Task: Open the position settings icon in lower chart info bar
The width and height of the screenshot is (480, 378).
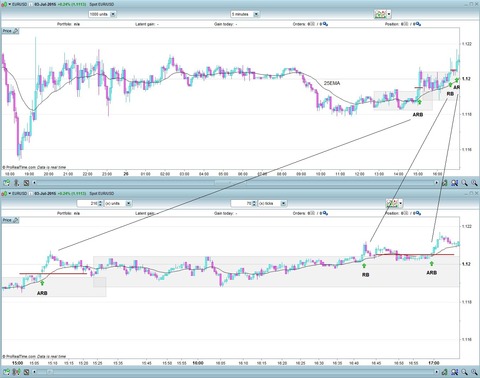Action: pos(418,213)
